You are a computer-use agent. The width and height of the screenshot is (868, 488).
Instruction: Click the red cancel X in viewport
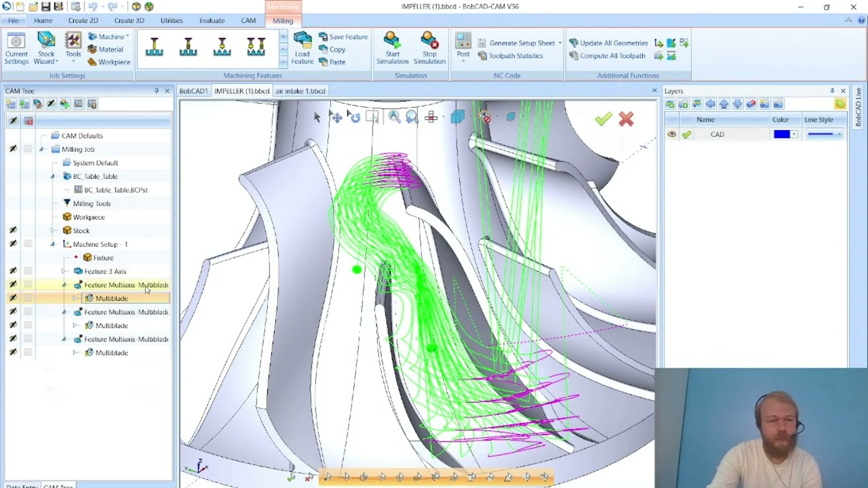[626, 119]
